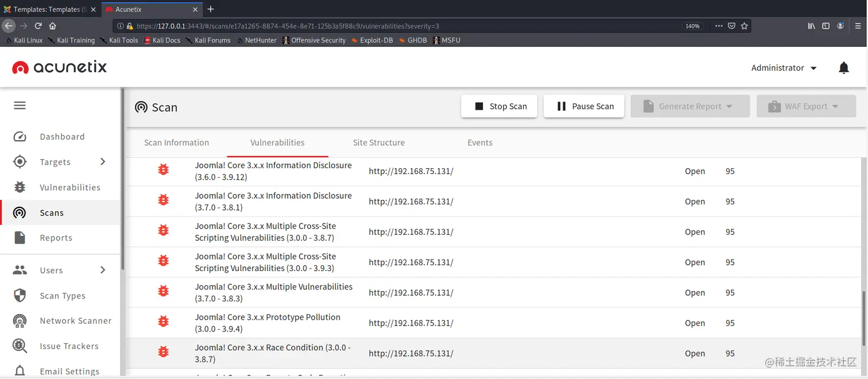The image size is (868, 379).
Task: Open the hamburger menu in the sidebar
Action: [x=20, y=106]
